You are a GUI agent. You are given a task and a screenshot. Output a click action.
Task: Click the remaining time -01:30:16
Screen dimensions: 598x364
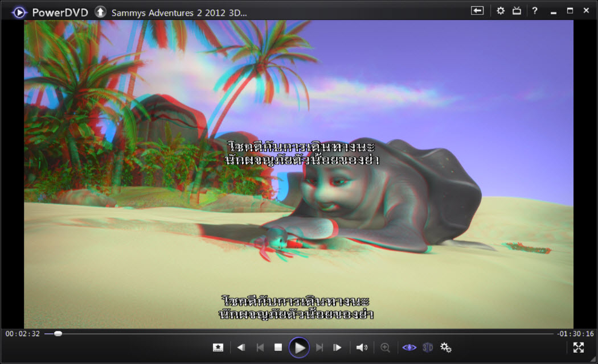click(x=575, y=334)
